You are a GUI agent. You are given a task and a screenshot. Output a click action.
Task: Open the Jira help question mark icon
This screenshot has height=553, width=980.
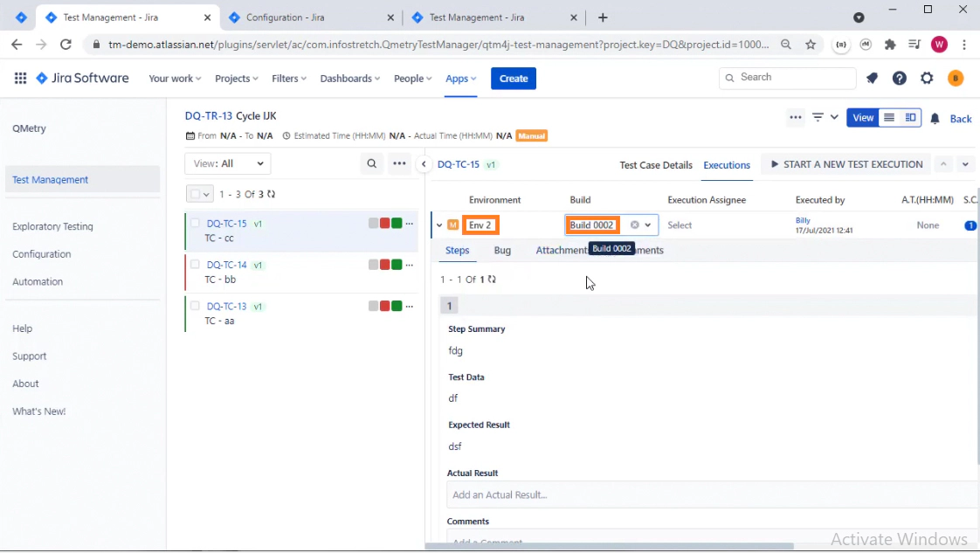900,79
